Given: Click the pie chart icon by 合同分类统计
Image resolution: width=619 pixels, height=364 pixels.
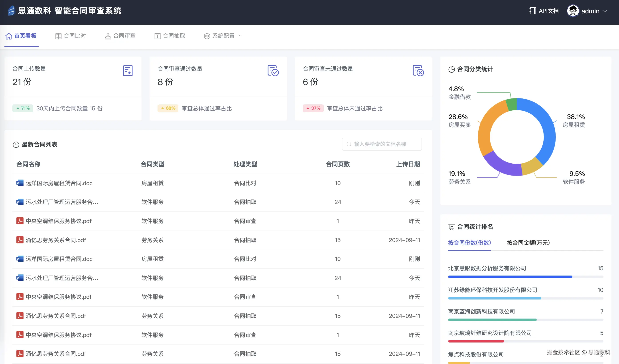Looking at the screenshot, I should pos(451,69).
